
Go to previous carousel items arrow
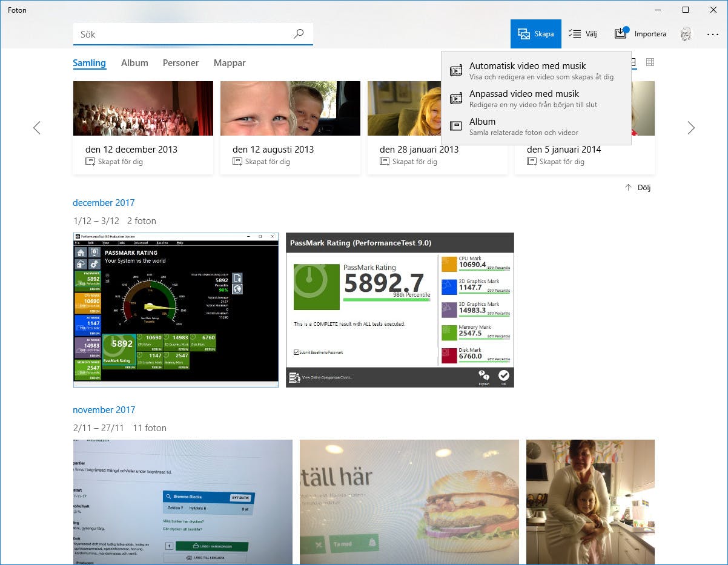37,128
